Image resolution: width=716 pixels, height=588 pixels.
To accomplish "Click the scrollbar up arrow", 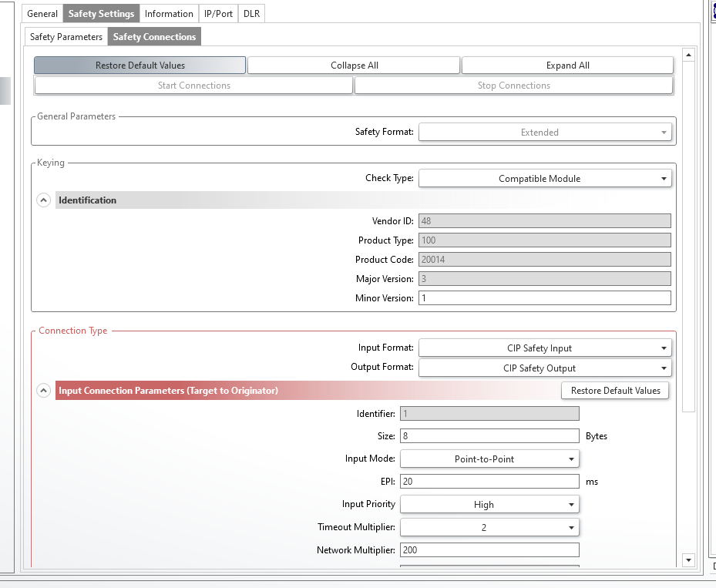I will click(x=688, y=55).
